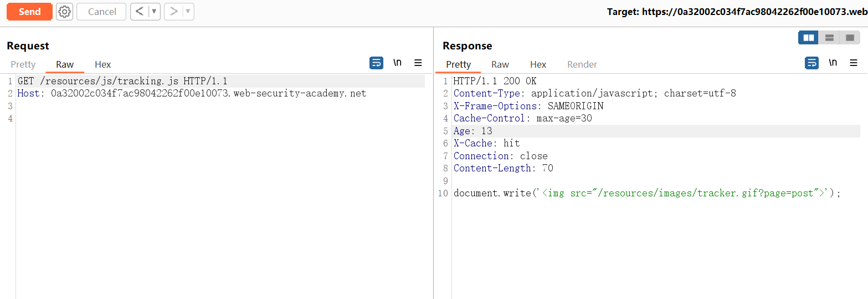
Task: Switch to combined tabbed view layout
Action: tap(850, 38)
